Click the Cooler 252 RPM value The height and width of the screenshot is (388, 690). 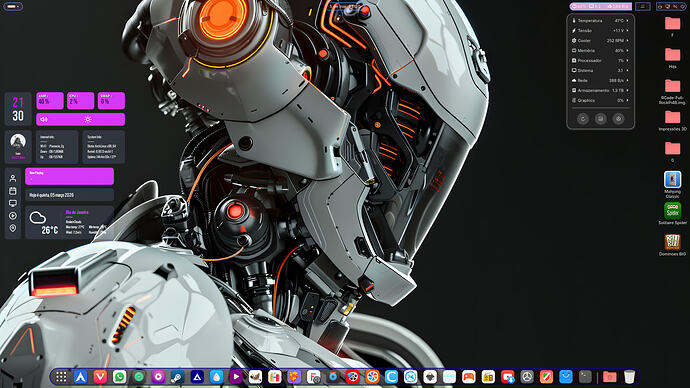(615, 40)
